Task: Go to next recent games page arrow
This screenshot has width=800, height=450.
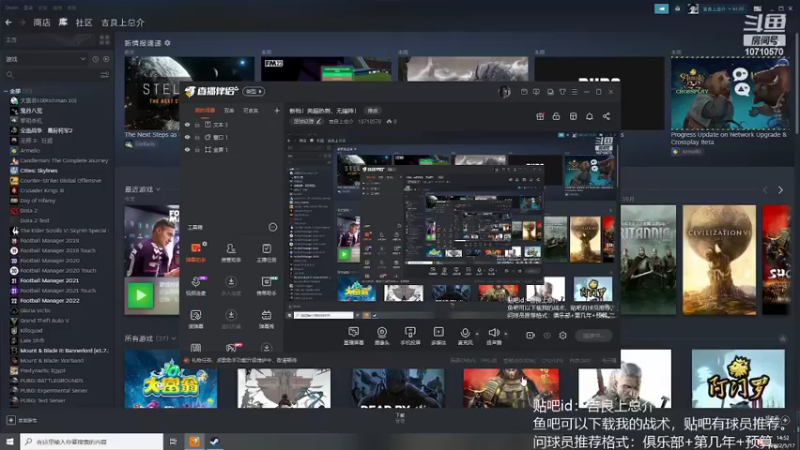Action: (780, 190)
